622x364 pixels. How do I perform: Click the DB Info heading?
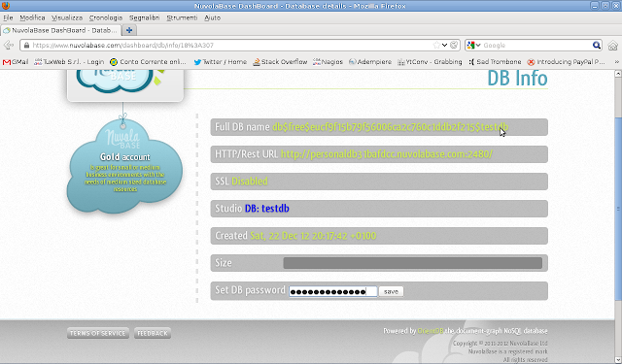[517, 78]
